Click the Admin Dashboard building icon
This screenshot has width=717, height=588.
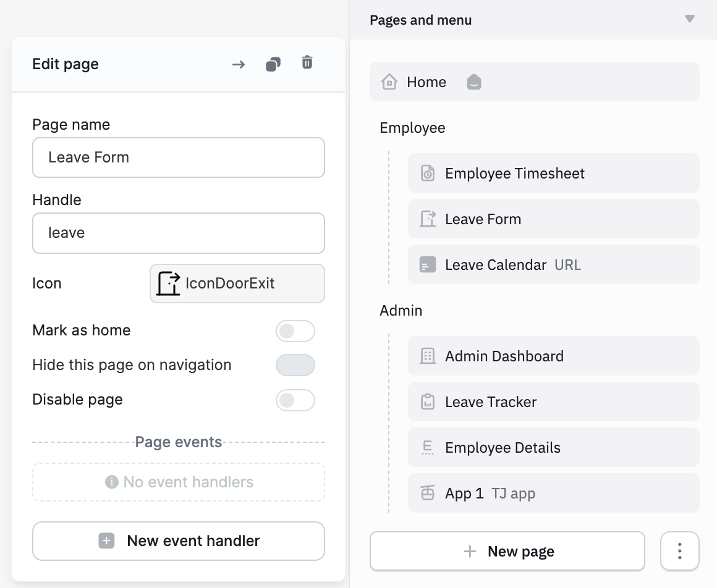(427, 356)
